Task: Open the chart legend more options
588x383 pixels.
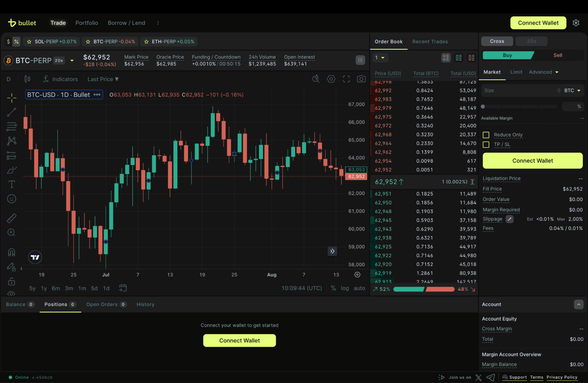Action: point(97,95)
